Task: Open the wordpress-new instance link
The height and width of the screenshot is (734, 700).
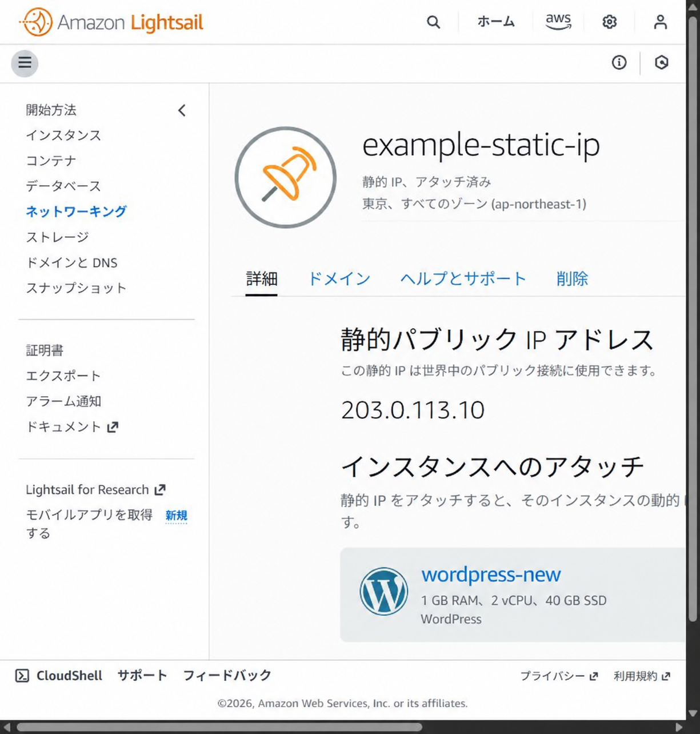Action: (491, 574)
